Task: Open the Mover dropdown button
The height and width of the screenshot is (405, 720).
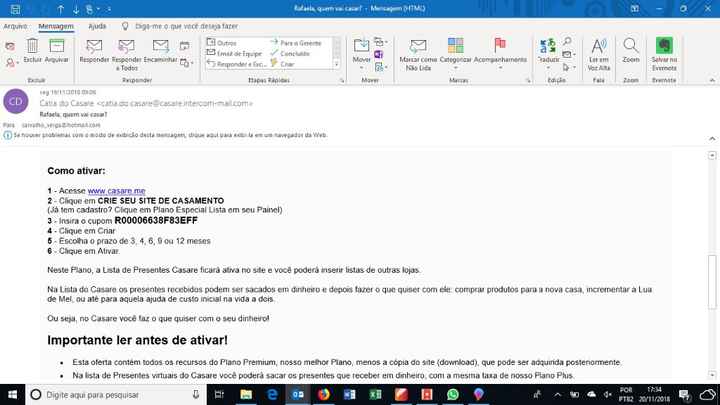Action: pyautogui.click(x=361, y=54)
